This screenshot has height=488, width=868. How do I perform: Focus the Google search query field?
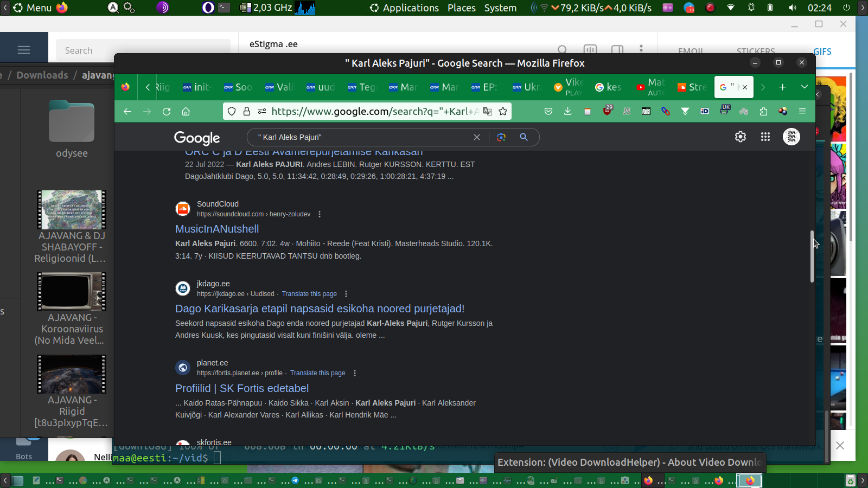[x=361, y=137]
